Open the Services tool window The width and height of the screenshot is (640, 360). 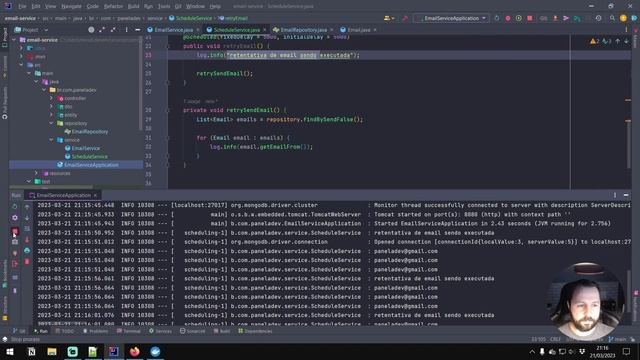[x=160, y=331]
